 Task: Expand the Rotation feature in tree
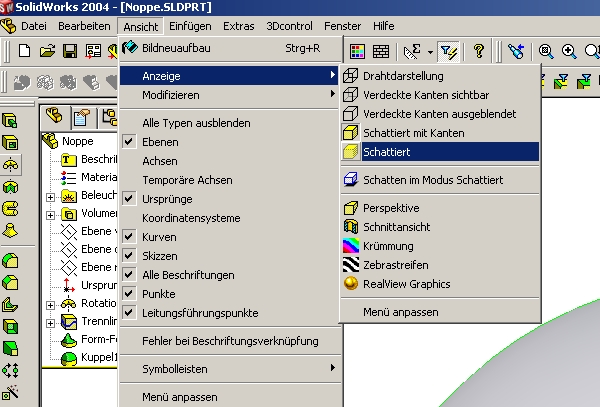[x=50, y=305]
